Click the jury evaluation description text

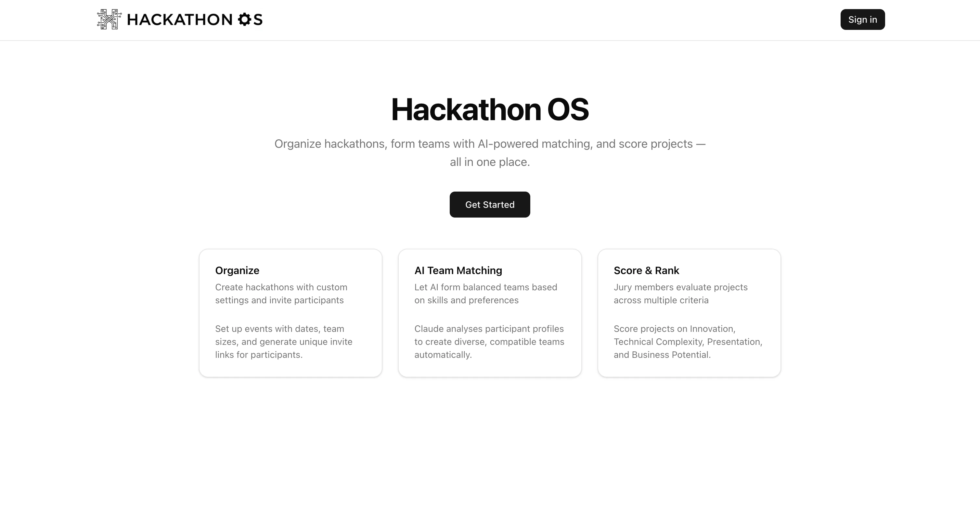(x=681, y=294)
